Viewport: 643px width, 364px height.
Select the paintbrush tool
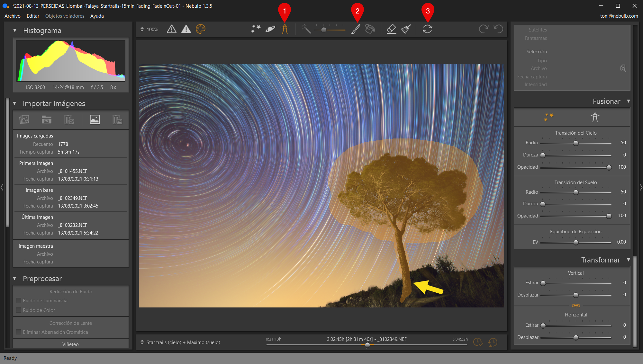[356, 29]
